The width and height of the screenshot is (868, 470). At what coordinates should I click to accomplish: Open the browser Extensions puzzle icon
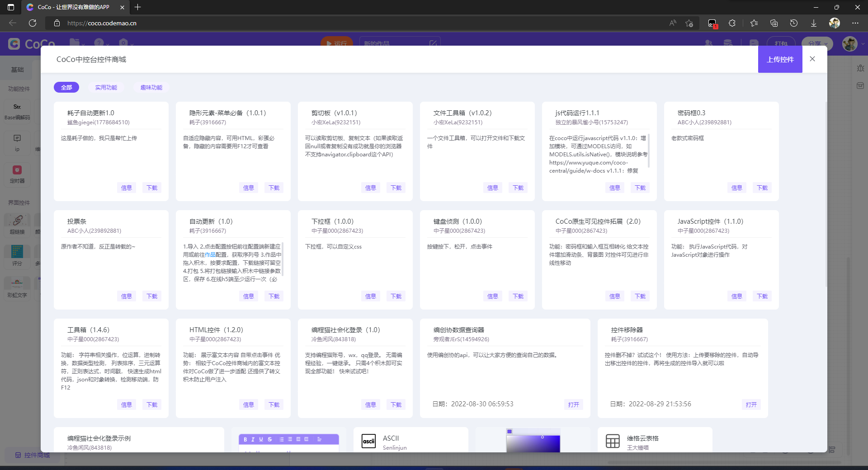point(732,23)
